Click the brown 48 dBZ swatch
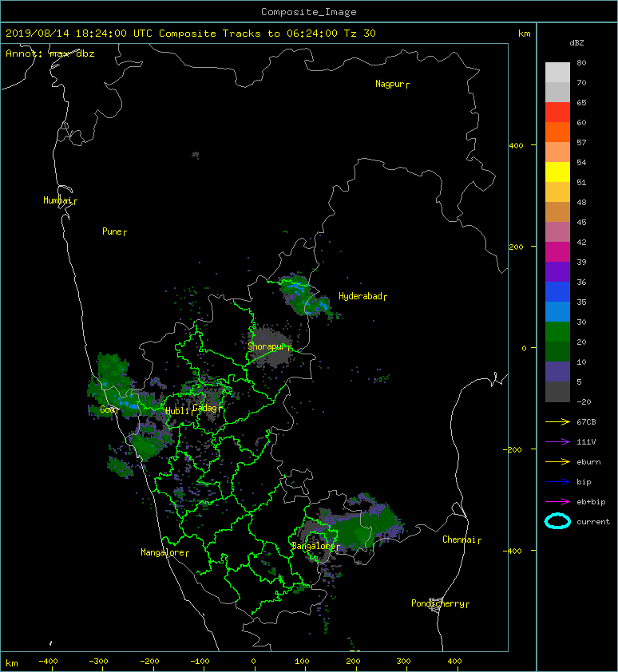Viewport: 618px width, 672px height. coord(557,211)
